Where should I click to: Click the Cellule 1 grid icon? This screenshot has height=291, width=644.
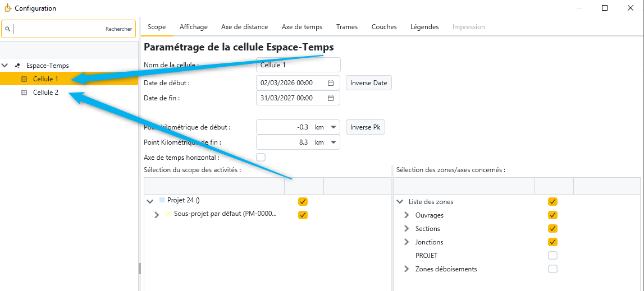24,79
